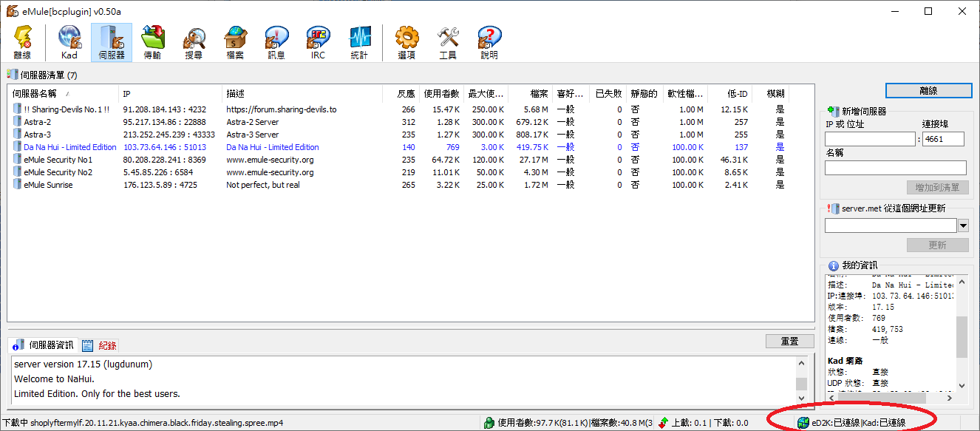The height and width of the screenshot is (431, 980).
Task: Open the 選項 options toolbar icon
Action: point(406,42)
